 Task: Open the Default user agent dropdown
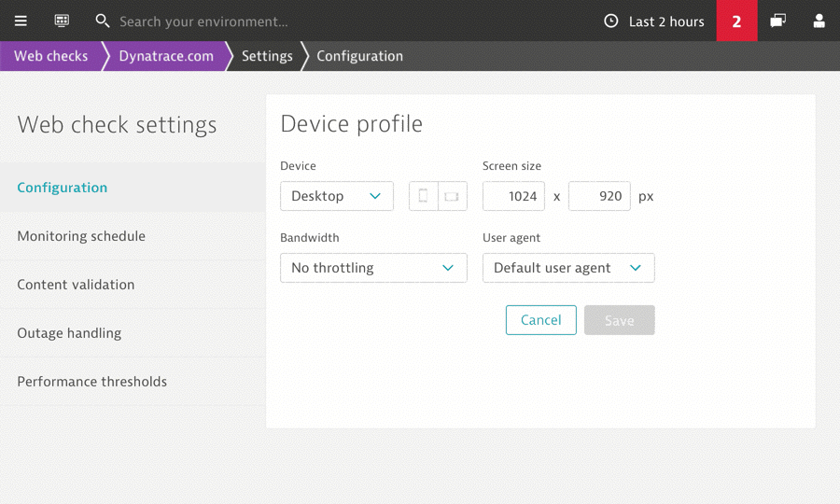[567, 268]
